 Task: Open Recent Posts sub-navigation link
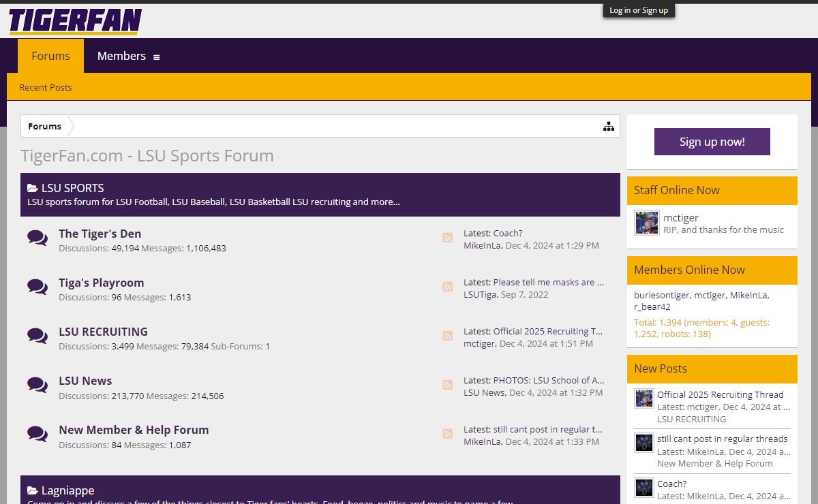46,87
